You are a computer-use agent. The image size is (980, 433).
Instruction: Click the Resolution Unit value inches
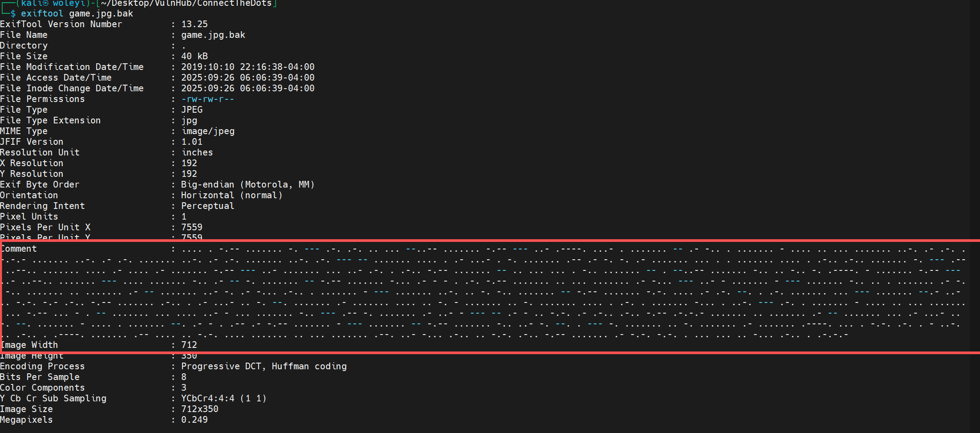(197, 152)
